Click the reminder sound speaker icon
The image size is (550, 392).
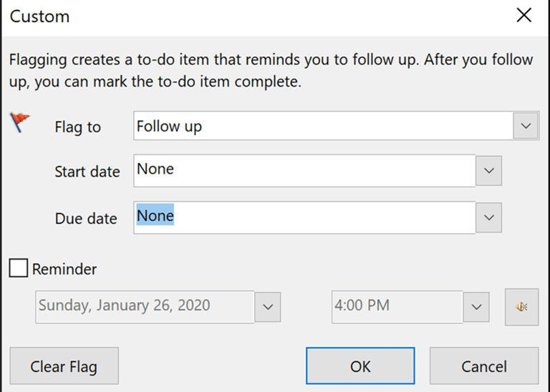pos(521,307)
